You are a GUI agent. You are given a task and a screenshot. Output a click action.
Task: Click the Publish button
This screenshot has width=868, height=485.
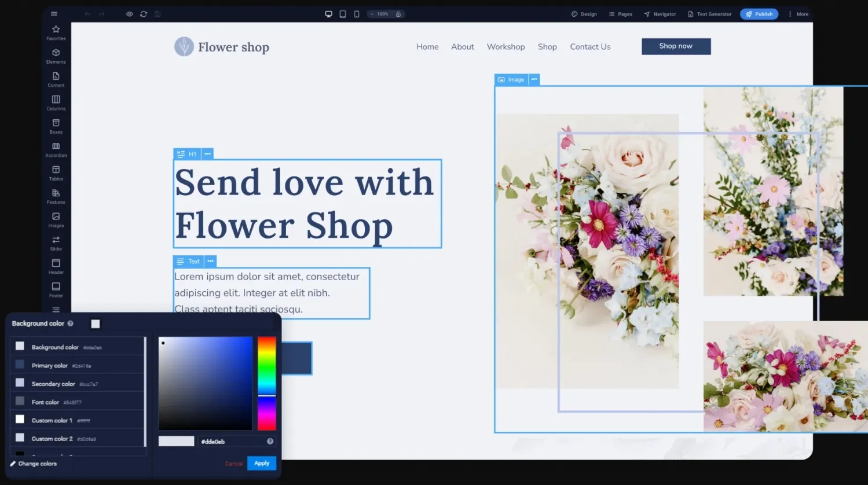point(759,14)
